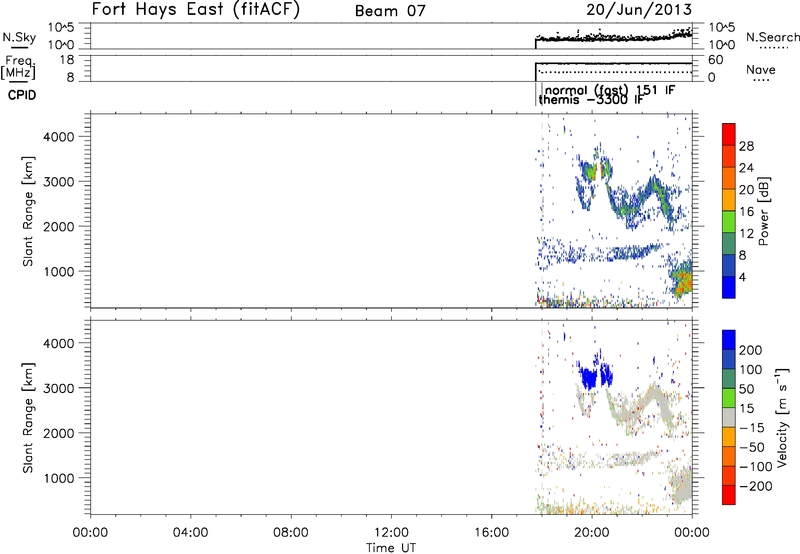Click the positive '15' velocity colorbar label
Viewport: 800px width, 554px height.
click(746, 409)
